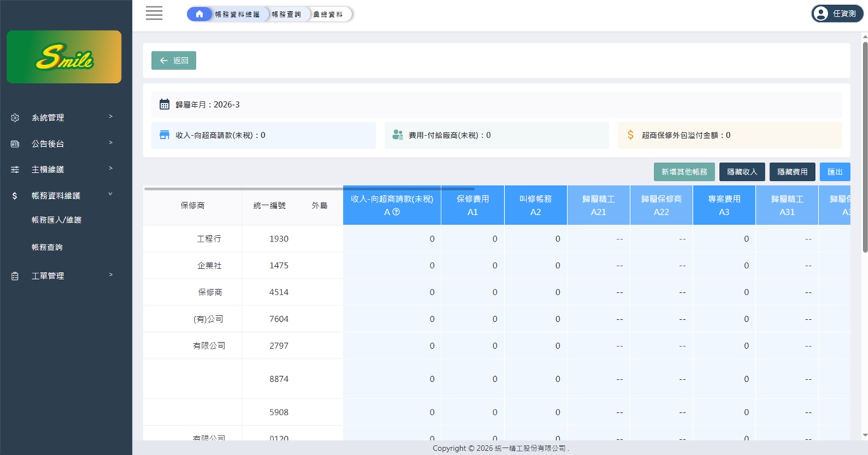
Task: Click the 工單管理 clipboard icon
Action: point(15,276)
